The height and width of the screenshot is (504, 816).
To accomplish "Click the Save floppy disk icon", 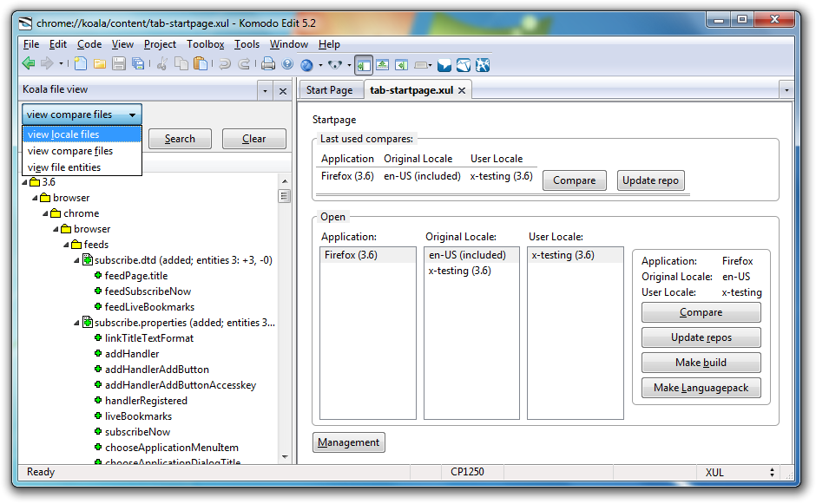I will point(119,64).
